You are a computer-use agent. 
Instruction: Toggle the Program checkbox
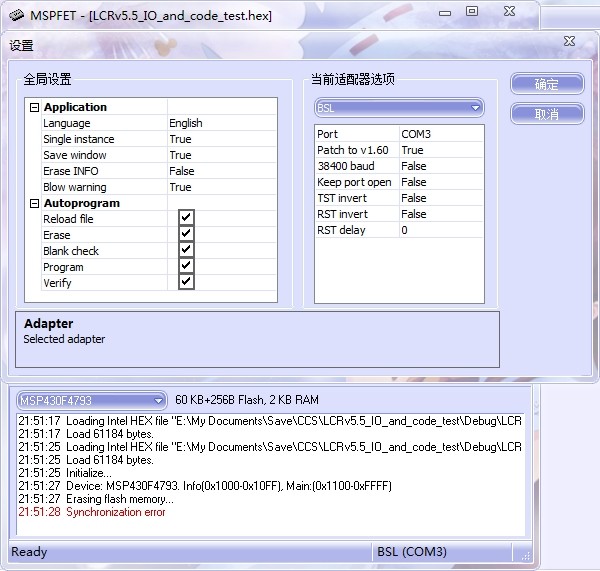pyautogui.click(x=186, y=266)
